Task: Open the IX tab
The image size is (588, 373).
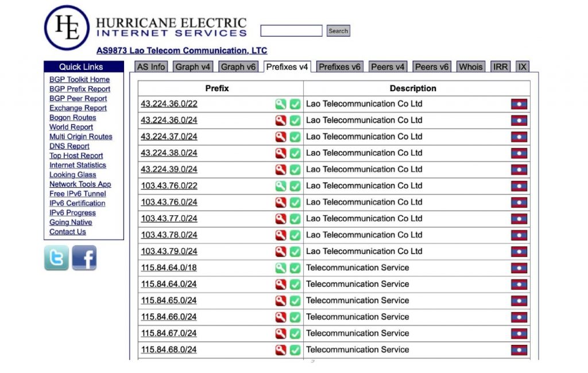Action: [523, 67]
